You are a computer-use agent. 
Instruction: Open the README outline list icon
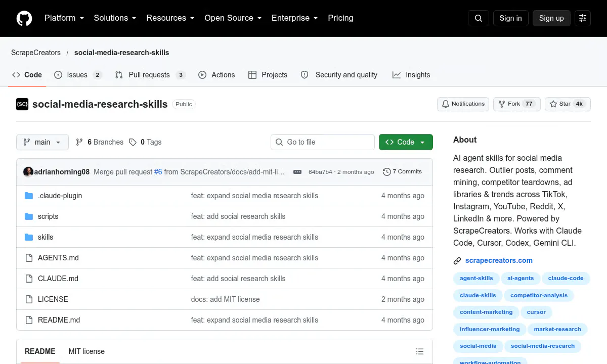(419, 351)
